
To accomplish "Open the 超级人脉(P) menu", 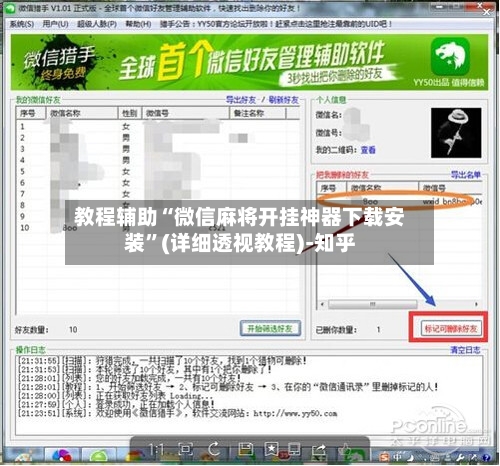I will pos(97,24).
